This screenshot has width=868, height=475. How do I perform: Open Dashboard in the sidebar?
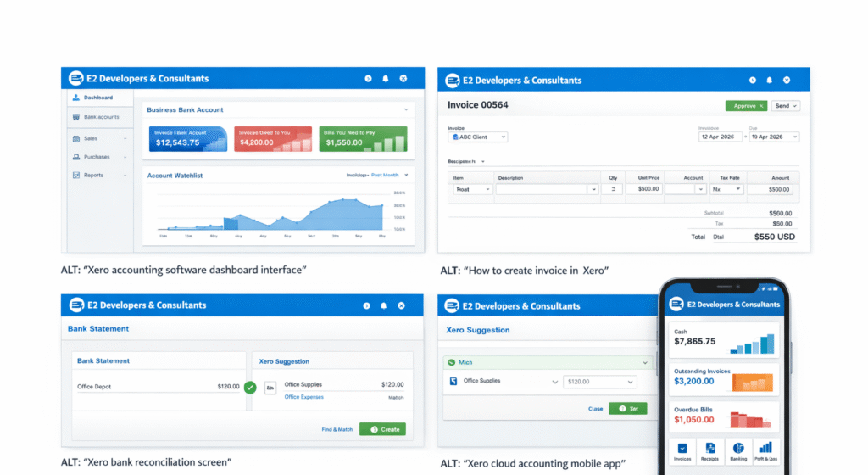pyautogui.click(x=100, y=98)
